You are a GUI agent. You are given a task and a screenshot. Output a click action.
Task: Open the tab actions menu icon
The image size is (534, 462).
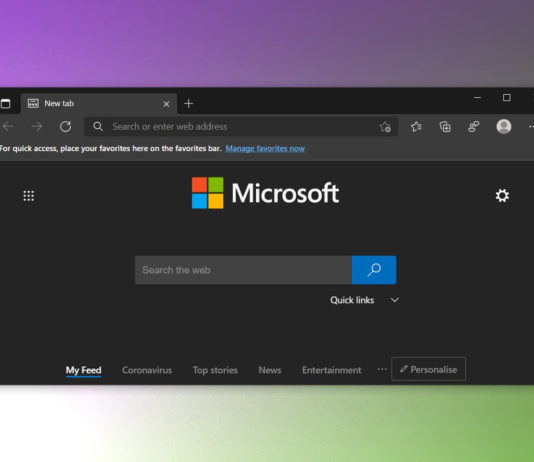5,103
